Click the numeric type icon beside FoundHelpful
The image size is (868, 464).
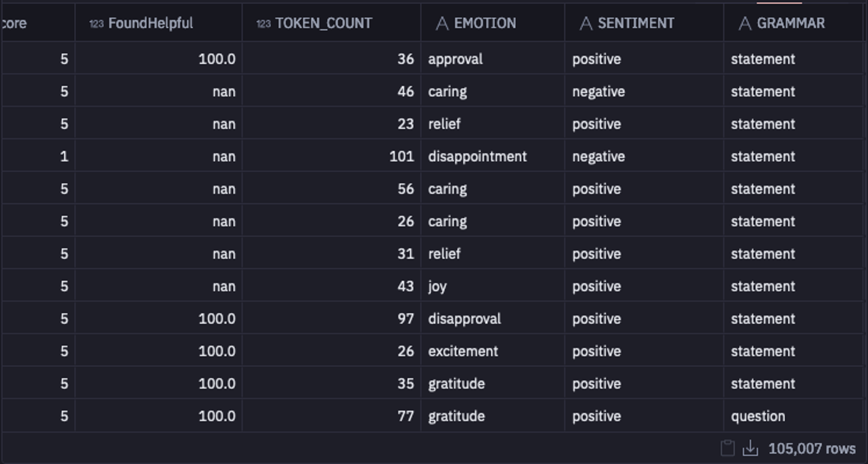96,23
